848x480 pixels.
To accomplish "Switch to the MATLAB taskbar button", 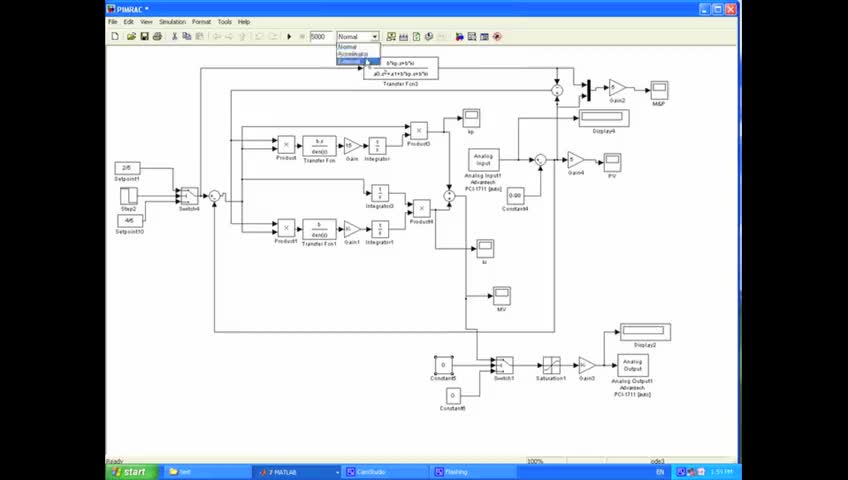I will pos(296,472).
